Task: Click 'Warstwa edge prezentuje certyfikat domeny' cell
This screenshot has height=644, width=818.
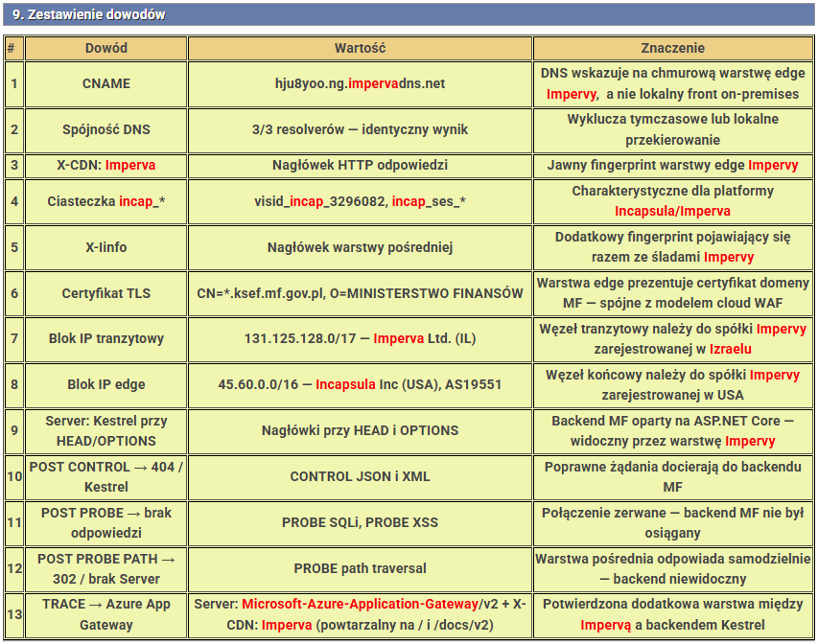Action: (x=673, y=293)
